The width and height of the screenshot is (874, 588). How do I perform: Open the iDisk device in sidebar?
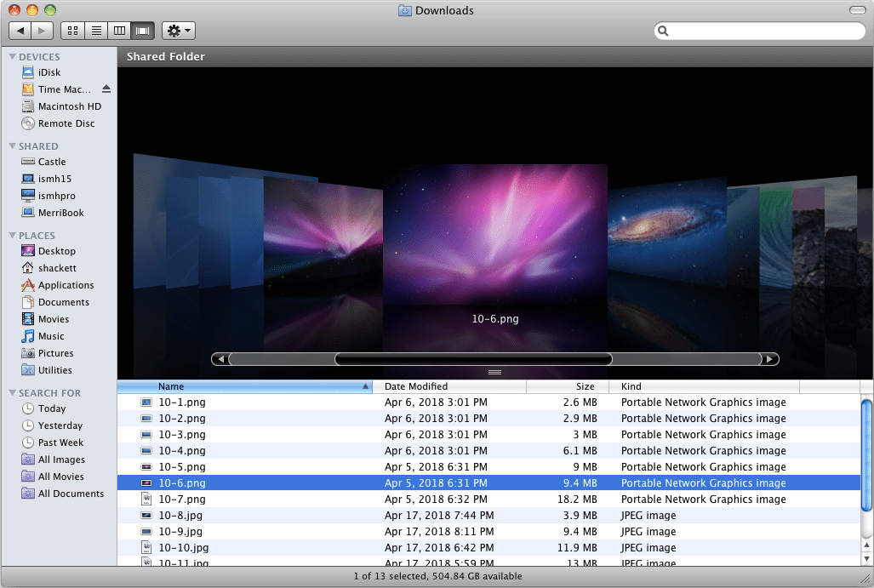point(50,72)
